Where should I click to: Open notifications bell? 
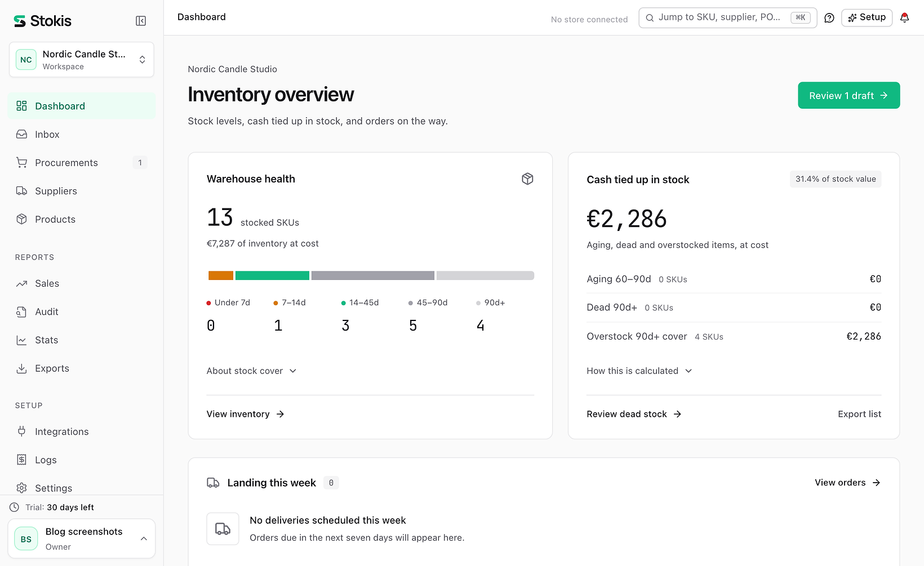[x=905, y=17]
